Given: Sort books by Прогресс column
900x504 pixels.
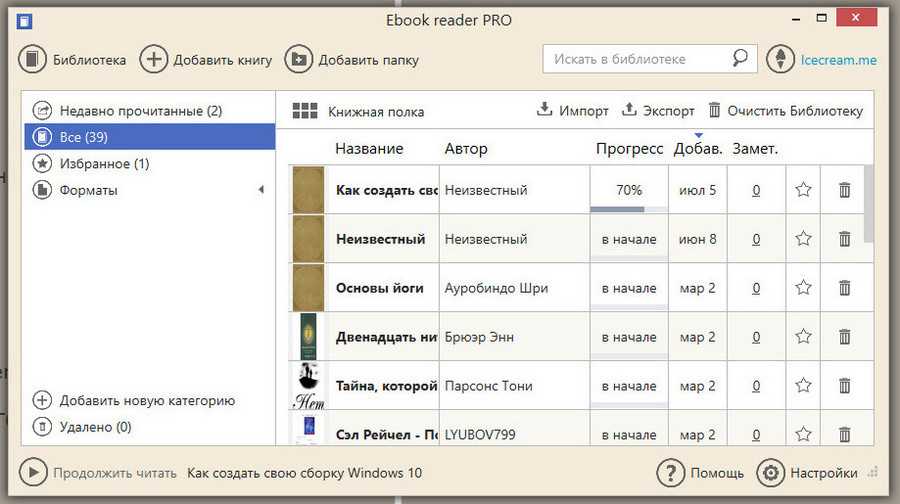Looking at the screenshot, I should pos(629,149).
